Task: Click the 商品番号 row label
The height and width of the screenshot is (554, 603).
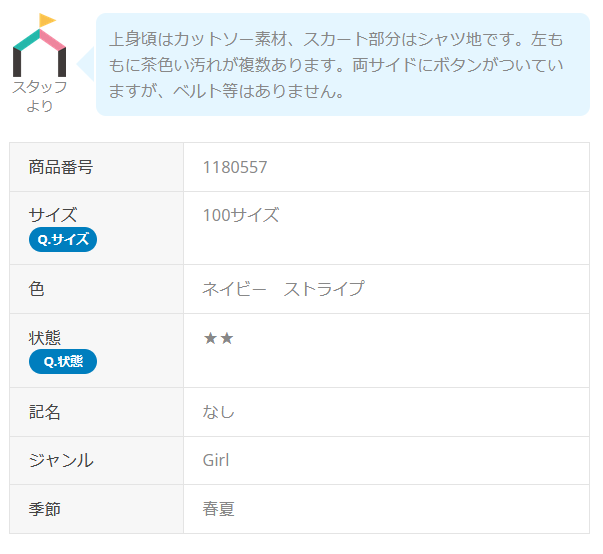Action: tap(61, 167)
